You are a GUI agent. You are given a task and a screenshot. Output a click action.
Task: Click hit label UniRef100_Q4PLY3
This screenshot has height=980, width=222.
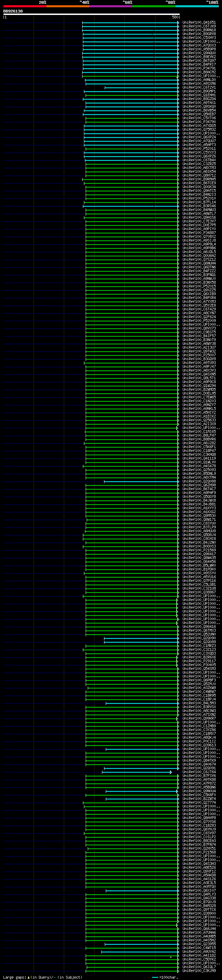click(x=199, y=894)
